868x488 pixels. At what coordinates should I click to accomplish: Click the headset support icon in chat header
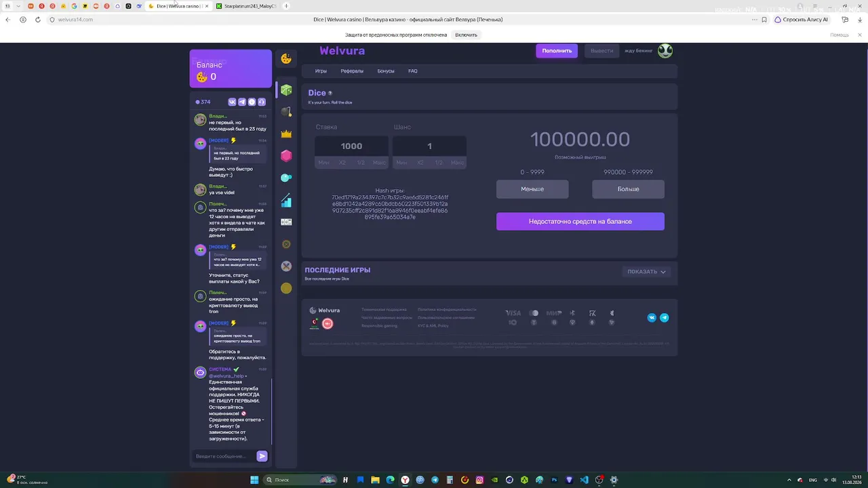[x=262, y=102]
